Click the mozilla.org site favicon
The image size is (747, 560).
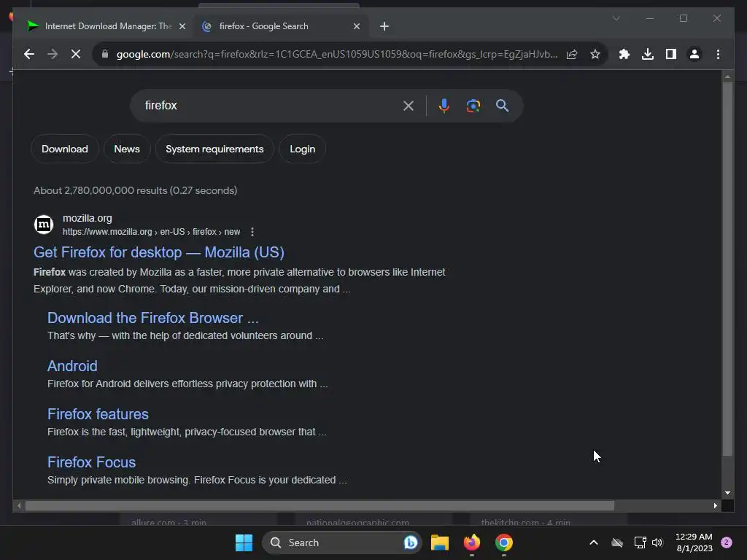(x=44, y=225)
